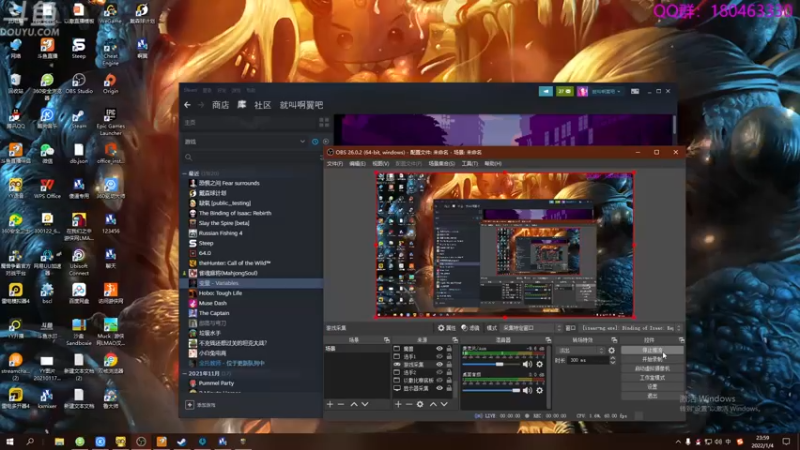Open Steam 商店 tab
This screenshot has width=800, height=450.
[220, 105]
